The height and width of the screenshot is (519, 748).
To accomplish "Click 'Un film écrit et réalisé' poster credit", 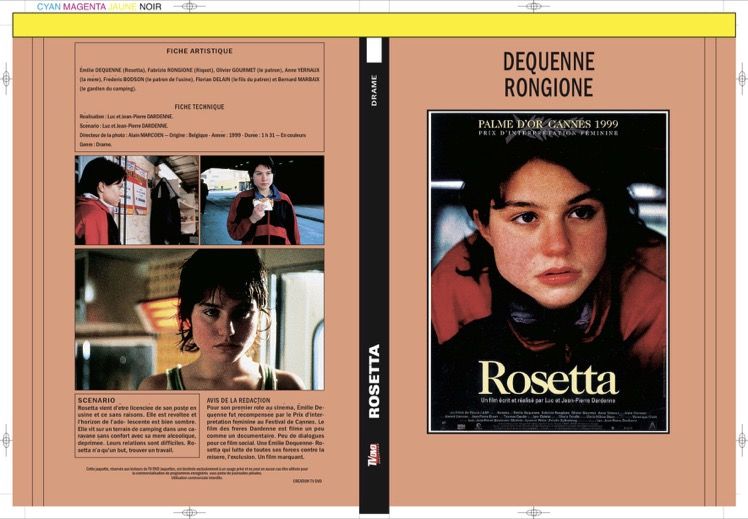I will coord(549,401).
